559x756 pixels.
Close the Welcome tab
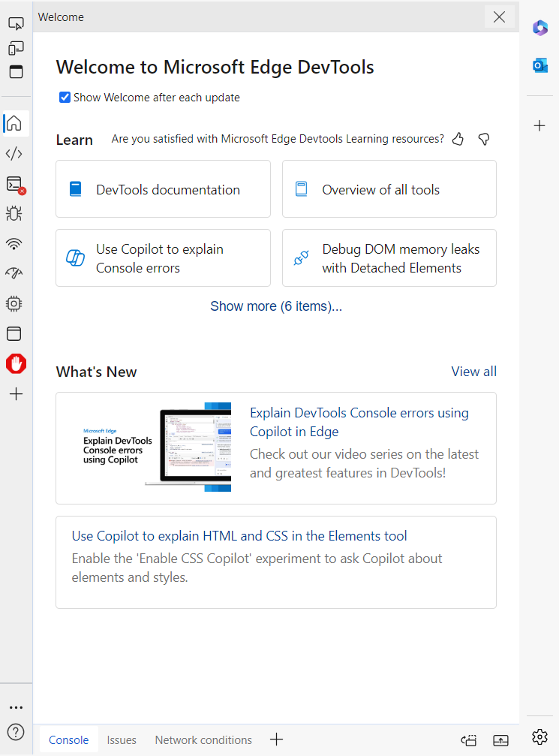pos(499,17)
